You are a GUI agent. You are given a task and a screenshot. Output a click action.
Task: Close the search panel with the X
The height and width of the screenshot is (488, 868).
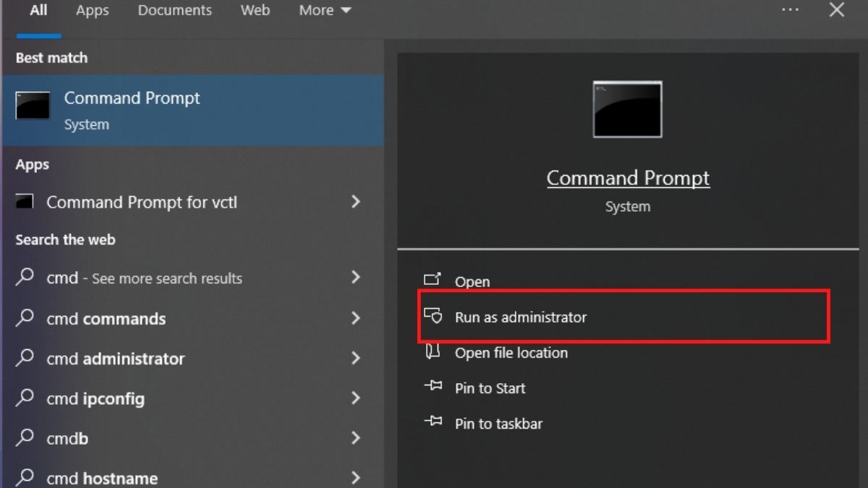point(837,10)
